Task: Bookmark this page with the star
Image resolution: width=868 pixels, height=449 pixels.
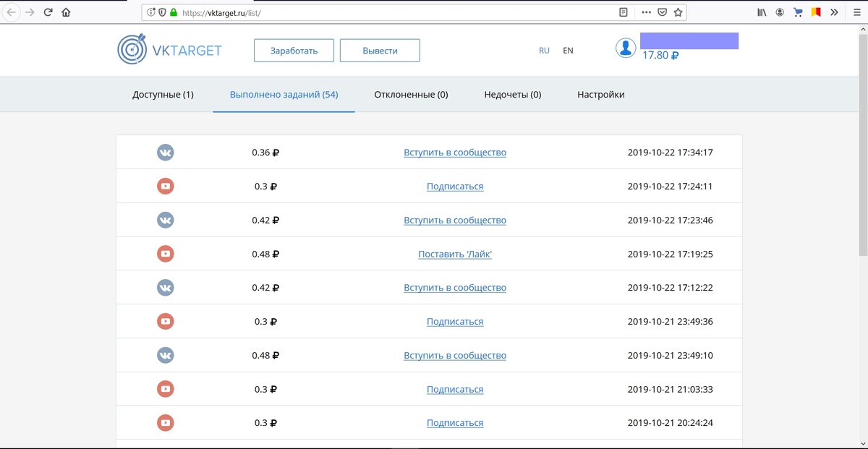Action: 678,12
